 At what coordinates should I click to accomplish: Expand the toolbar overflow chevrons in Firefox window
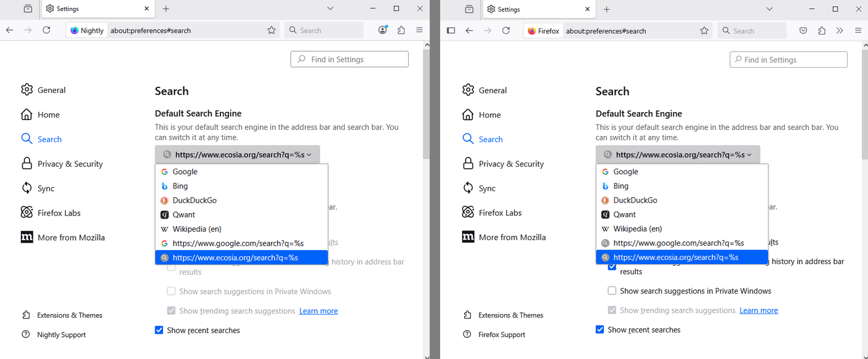point(840,30)
